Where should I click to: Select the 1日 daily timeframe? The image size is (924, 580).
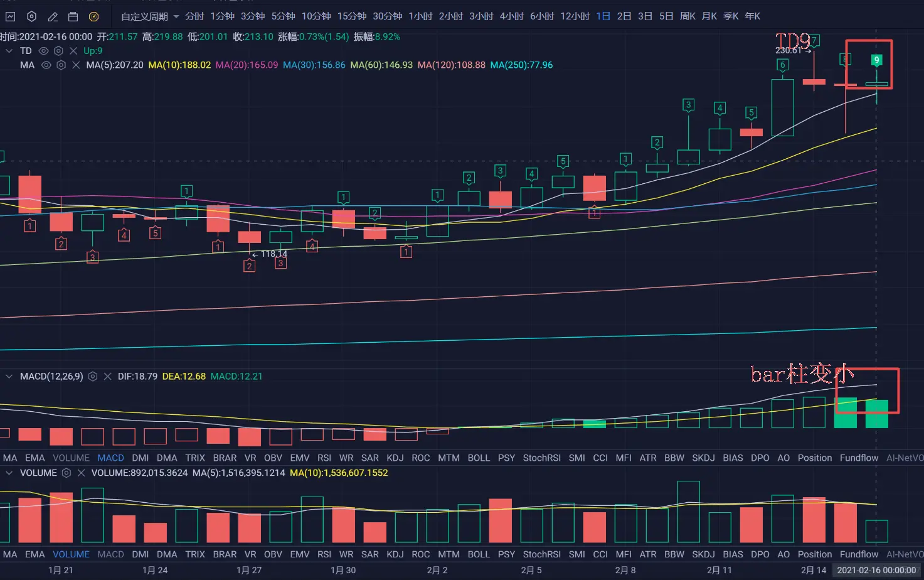pos(603,16)
